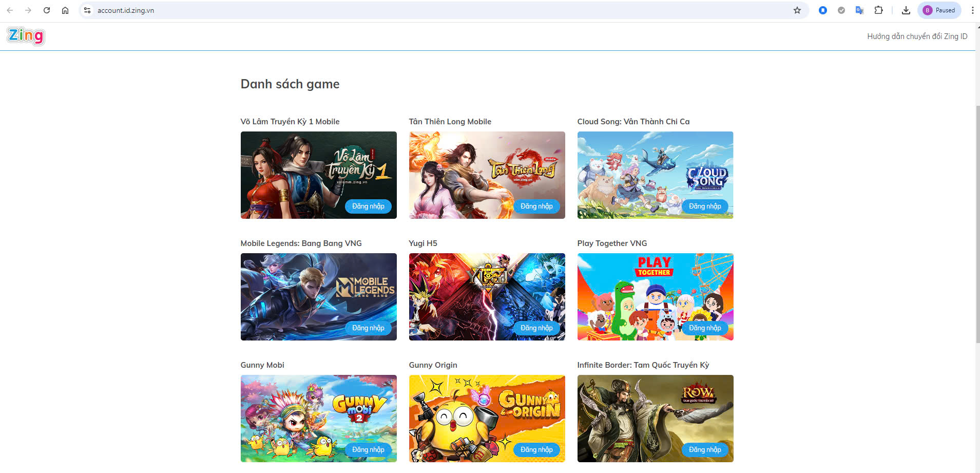Open the Cloud Song game artwork

click(x=655, y=175)
